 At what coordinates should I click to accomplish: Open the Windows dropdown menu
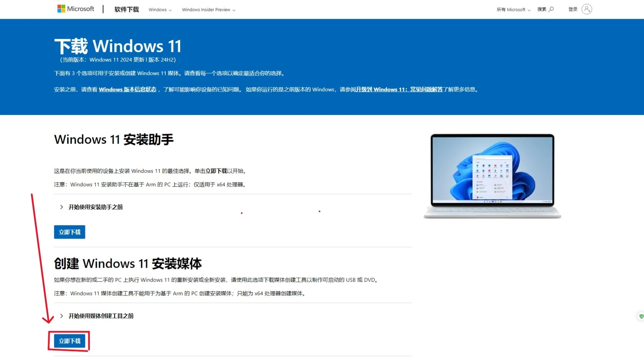pyautogui.click(x=160, y=10)
